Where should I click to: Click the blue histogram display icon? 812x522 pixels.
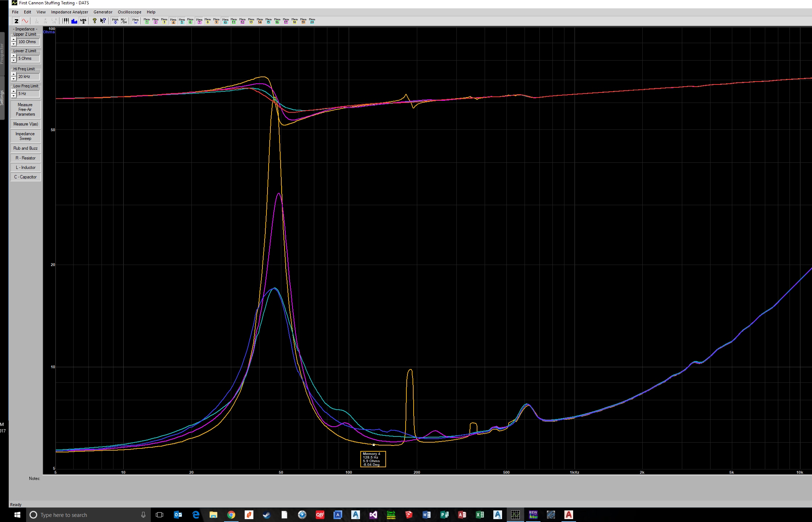74,21
